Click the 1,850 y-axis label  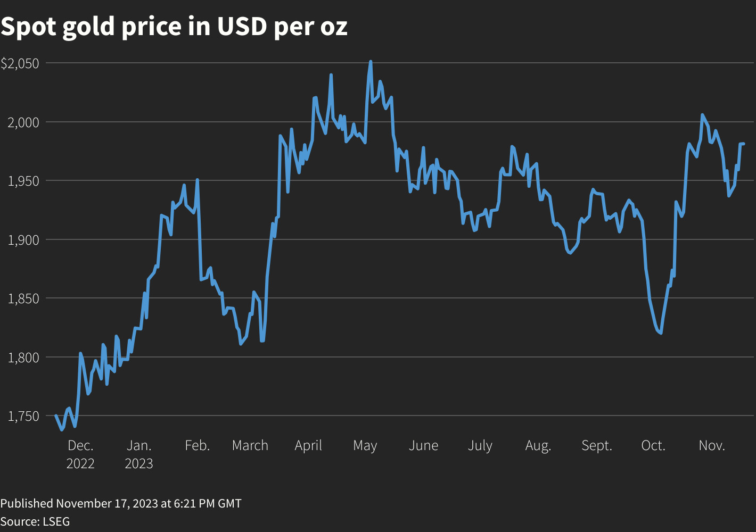click(23, 298)
